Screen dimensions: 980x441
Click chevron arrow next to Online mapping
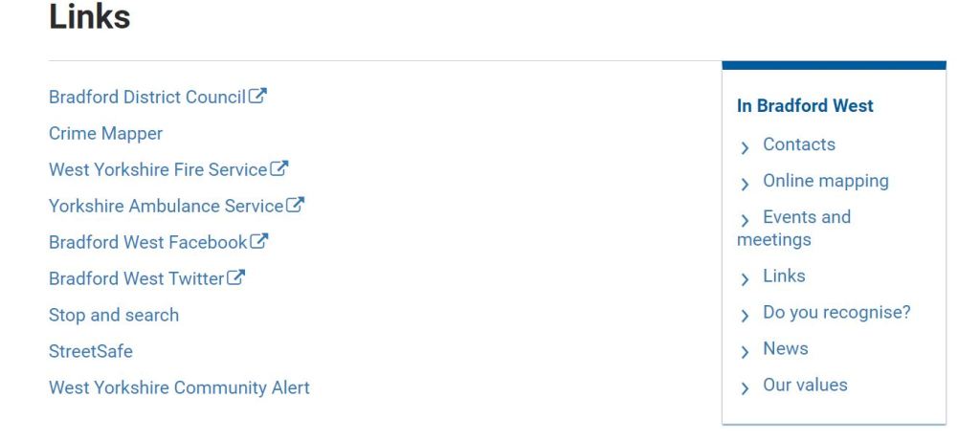coord(746,184)
